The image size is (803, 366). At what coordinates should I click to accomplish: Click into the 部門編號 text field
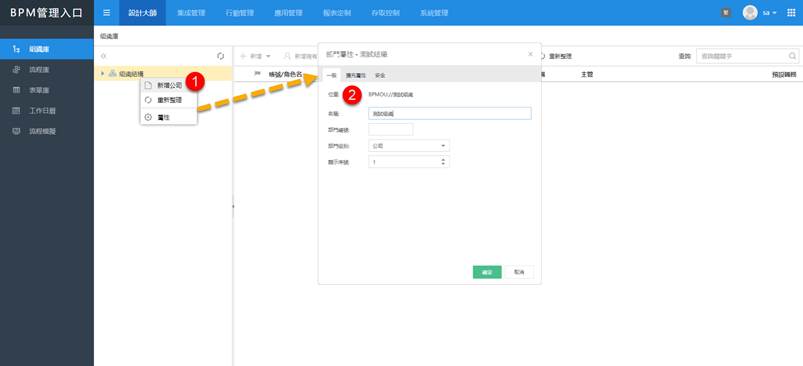pyautogui.click(x=390, y=130)
